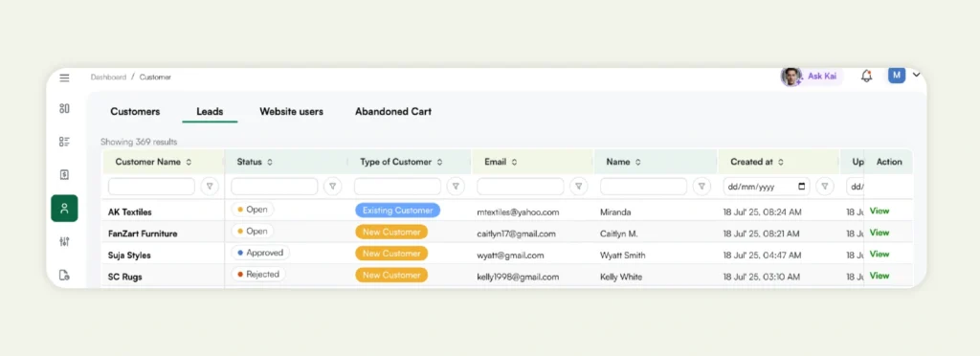Image resolution: width=980 pixels, height=356 pixels.
Task: Click email kelly1998@gmail.com
Action: (x=518, y=277)
